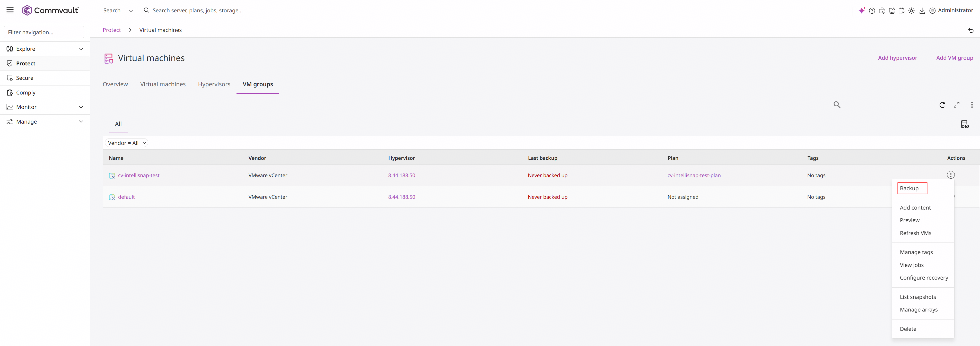
Task: Choose Add content from the actions menu
Action: coord(915,208)
